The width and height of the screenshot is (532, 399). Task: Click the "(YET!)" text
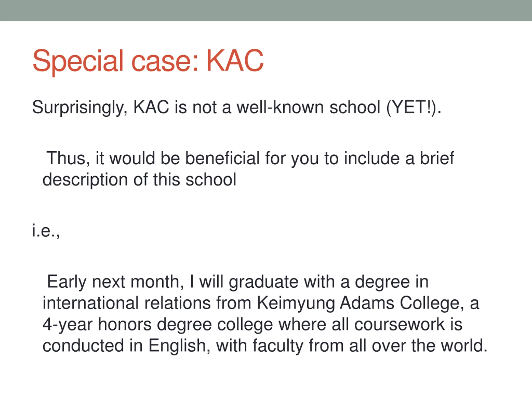[x=412, y=107]
